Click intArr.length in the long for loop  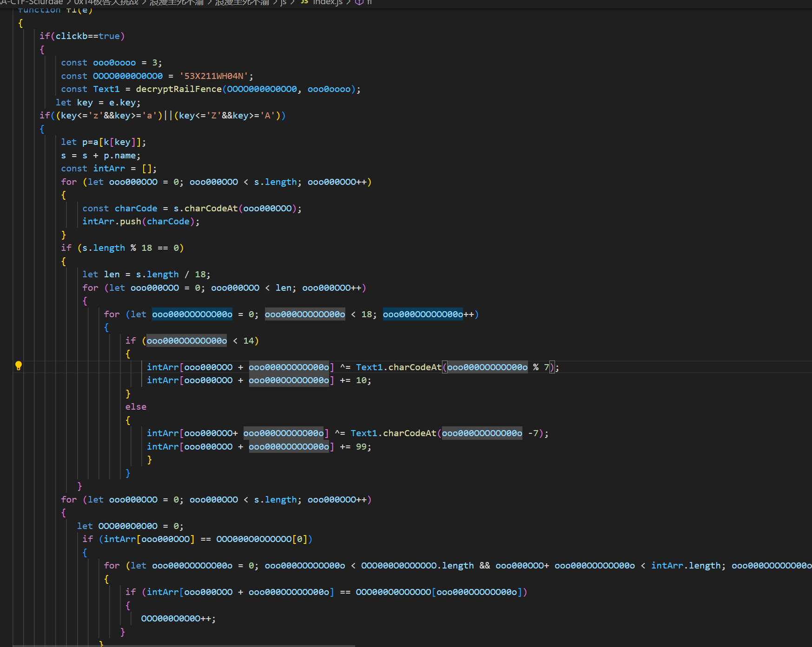pyautogui.click(x=686, y=566)
